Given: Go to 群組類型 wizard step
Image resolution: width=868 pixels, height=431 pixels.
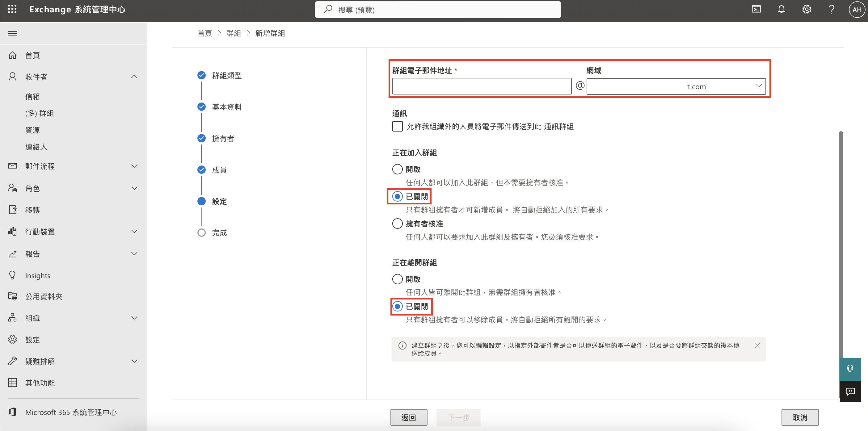Looking at the screenshot, I should 227,75.
